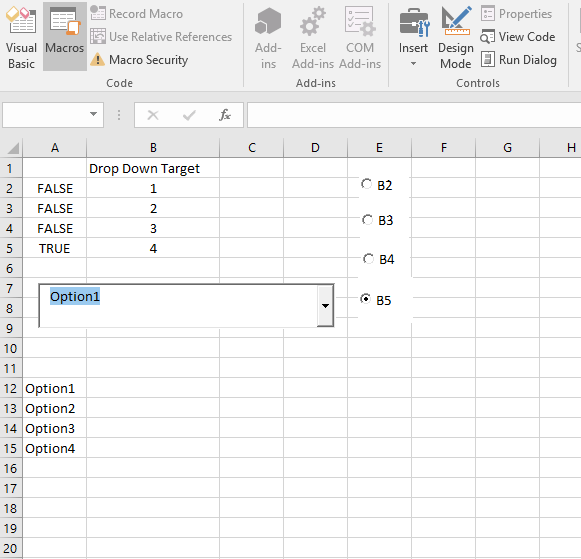This screenshot has width=581, height=559.
Task: Open the Name Box dropdown arrow
Action: coord(94,114)
